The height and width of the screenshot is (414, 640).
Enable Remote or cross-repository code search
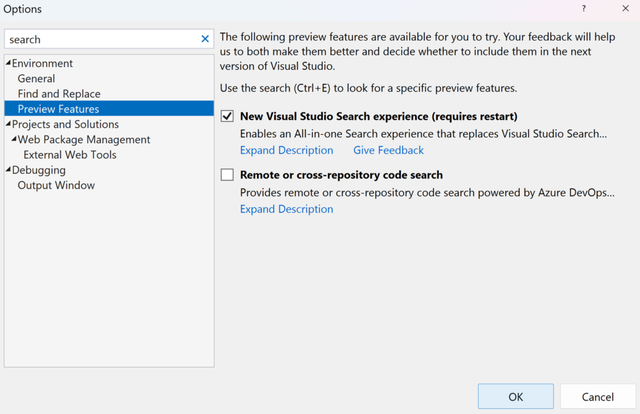point(227,175)
